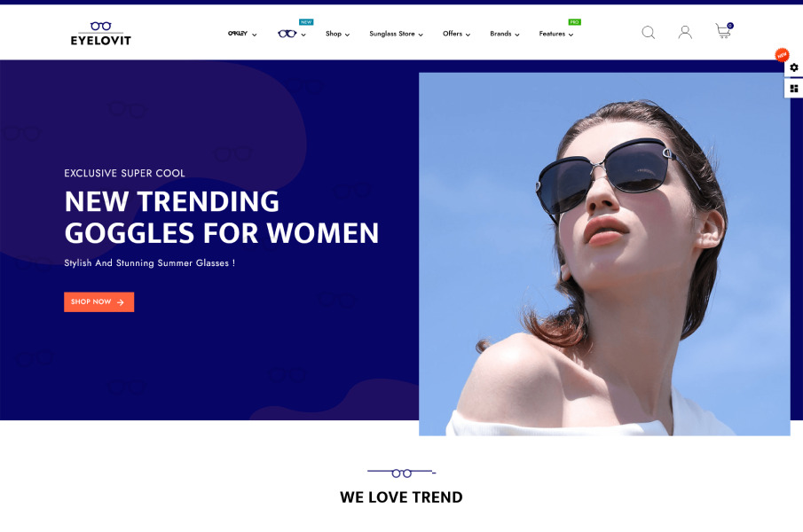Click the glasses divider icon above We Love Trend

(401, 473)
